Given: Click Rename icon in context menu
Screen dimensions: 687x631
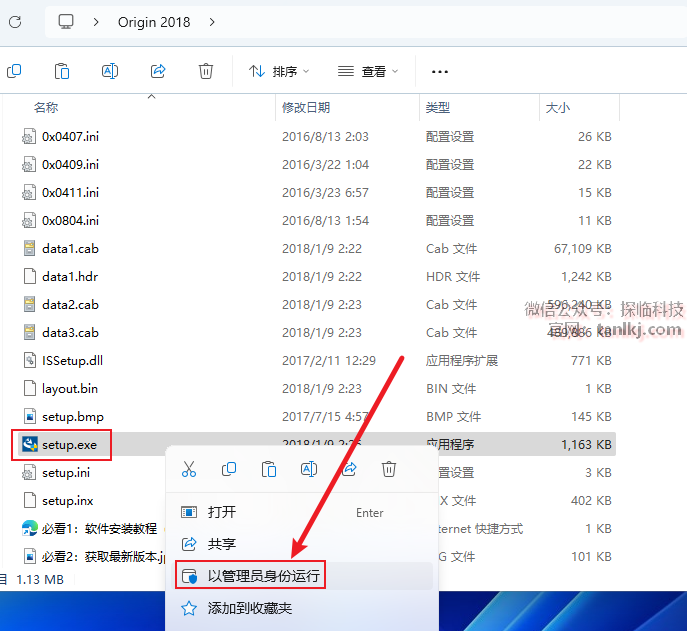Looking at the screenshot, I should (309, 469).
